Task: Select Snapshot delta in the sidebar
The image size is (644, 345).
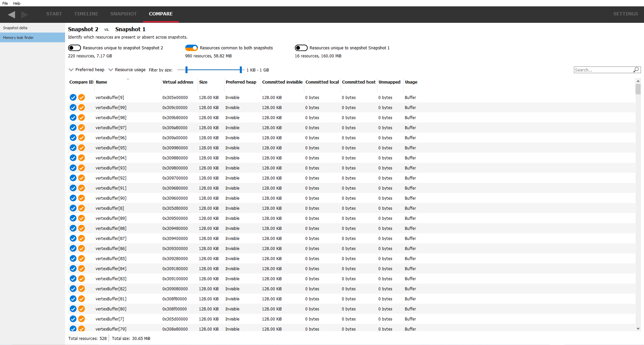Action: point(15,28)
